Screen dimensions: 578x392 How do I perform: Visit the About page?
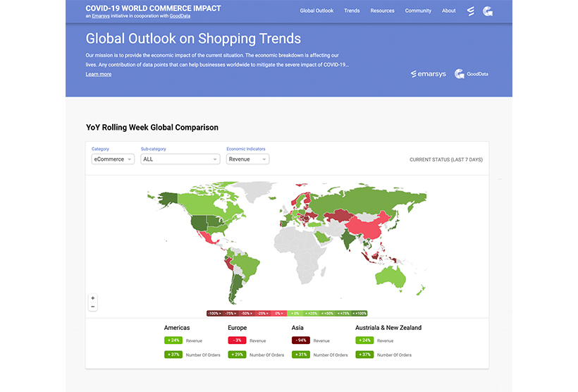tap(449, 11)
